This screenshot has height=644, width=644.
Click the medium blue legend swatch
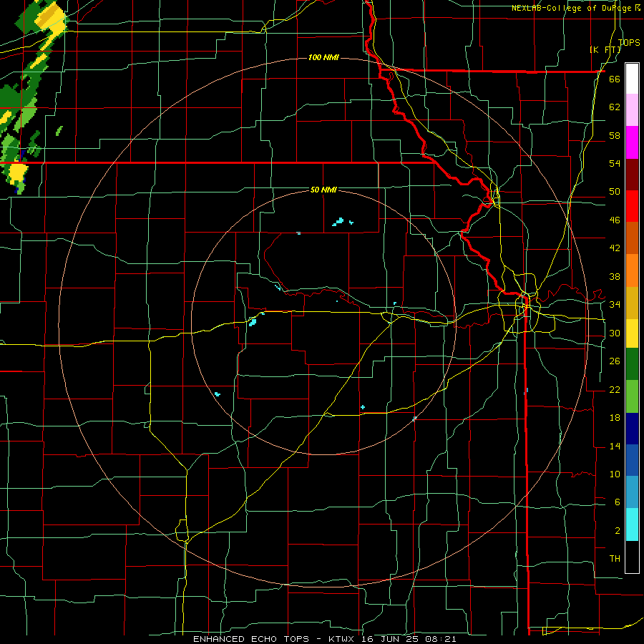tap(632, 460)
